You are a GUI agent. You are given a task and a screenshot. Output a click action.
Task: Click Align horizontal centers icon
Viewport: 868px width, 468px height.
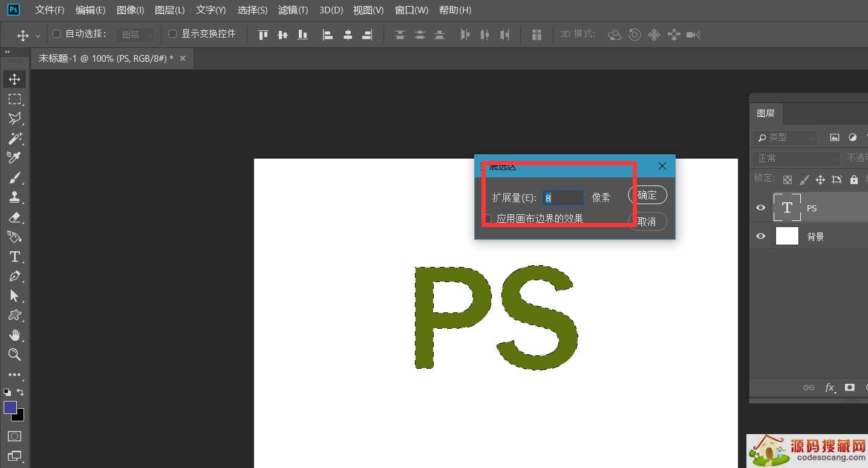point(348,35)
